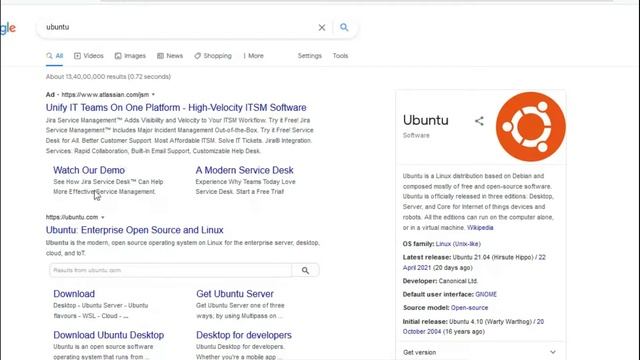Open the Get Ubuntu Server sitelink
This screenshot has width=640, height=360.
[235, 294]
